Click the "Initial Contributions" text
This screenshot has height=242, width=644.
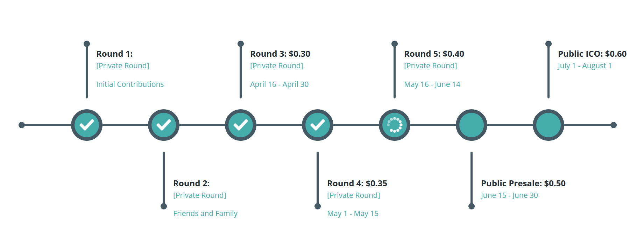(130, 84)
